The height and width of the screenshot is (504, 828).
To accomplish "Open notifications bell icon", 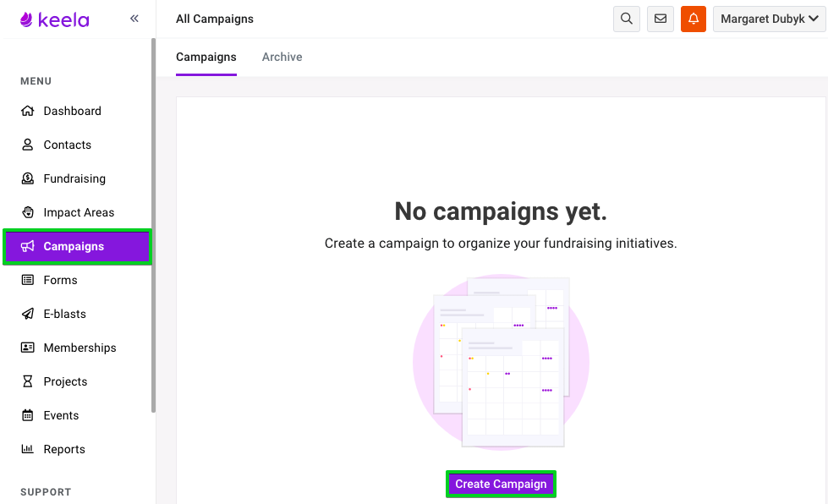I will pos(694,19).
